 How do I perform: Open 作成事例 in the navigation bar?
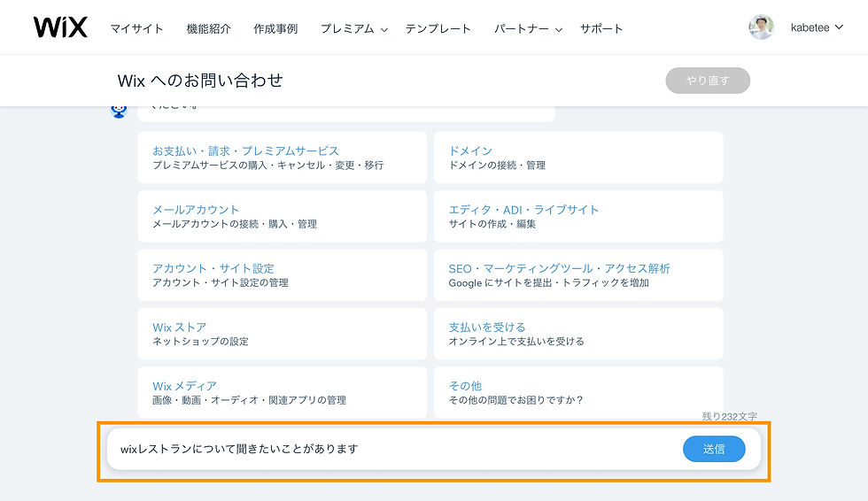coord(275,28)
